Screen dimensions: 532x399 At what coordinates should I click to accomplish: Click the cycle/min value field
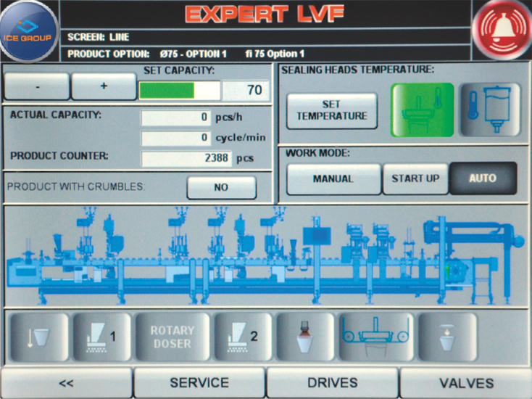coord(175,139)
